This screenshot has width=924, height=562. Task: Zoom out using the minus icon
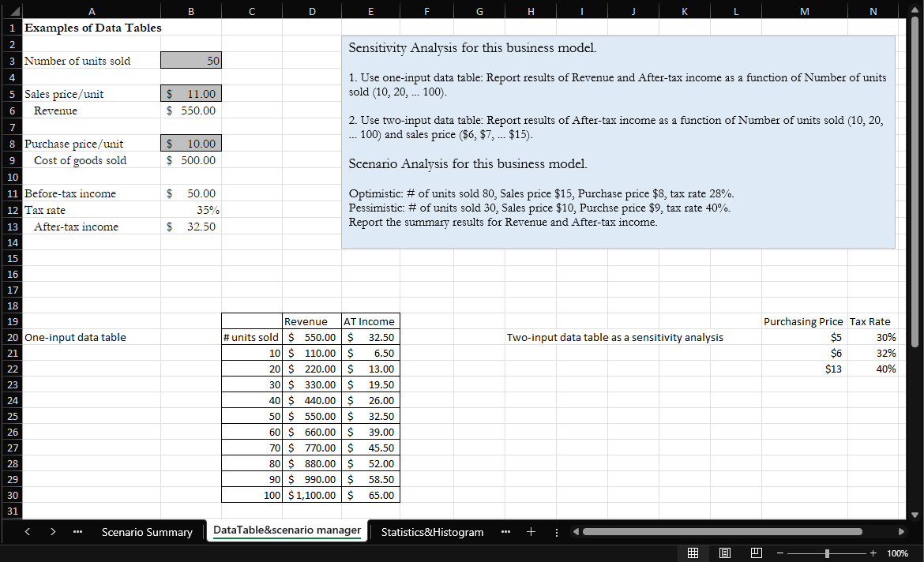[779, 553]
